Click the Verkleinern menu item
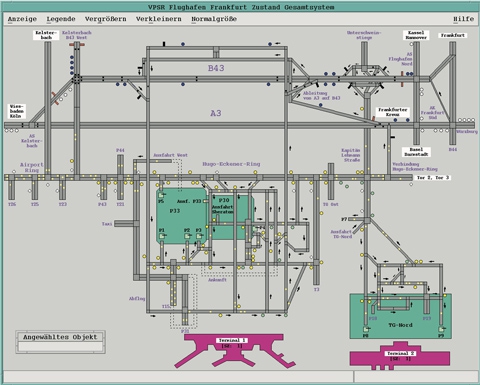Screen dimensions: 480x385 [159, 19]
